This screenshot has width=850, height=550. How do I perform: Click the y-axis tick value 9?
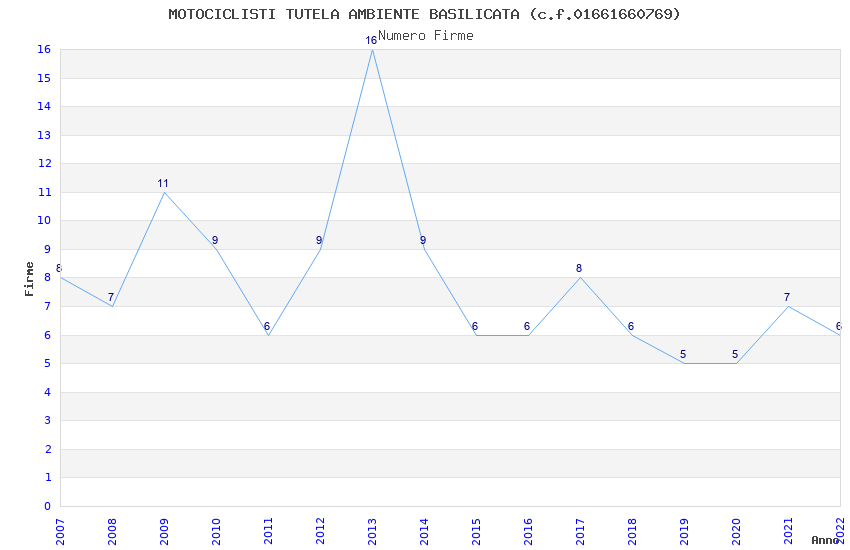click(48, 250)
